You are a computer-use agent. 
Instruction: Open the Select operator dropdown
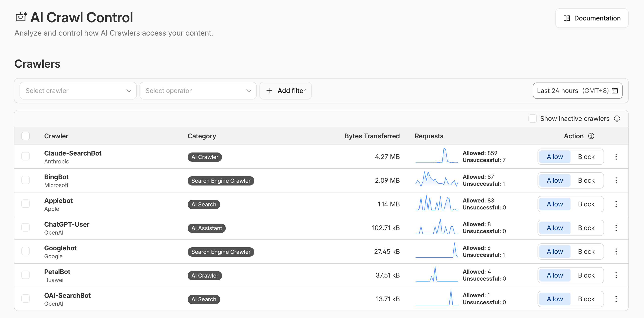click(198, 91)
